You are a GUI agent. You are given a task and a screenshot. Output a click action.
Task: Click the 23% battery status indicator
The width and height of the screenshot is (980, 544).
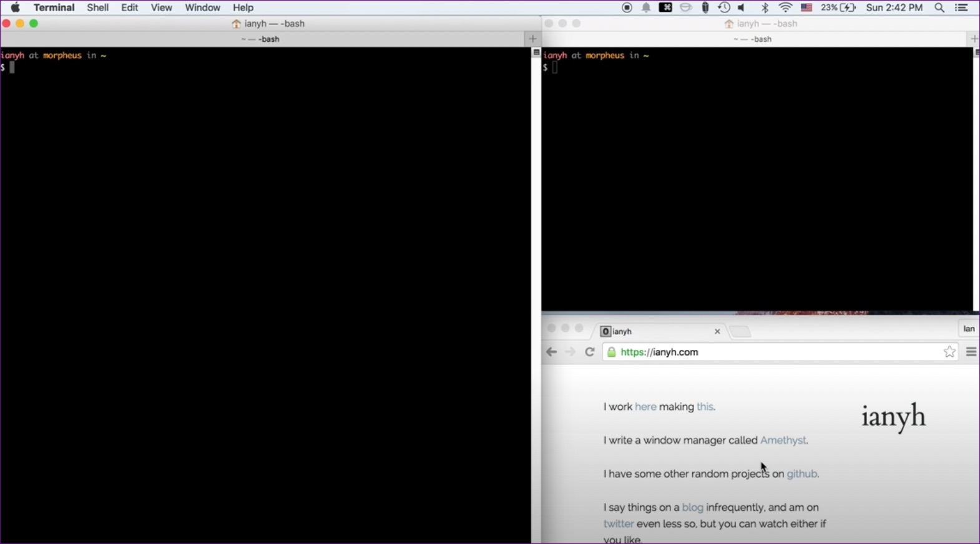click(x=838, y=7)
